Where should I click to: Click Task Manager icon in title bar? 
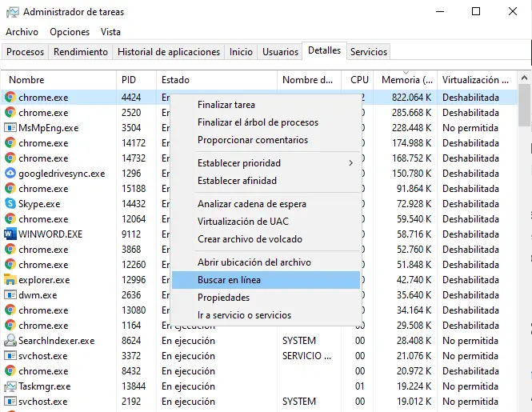(x=13, y=12)
